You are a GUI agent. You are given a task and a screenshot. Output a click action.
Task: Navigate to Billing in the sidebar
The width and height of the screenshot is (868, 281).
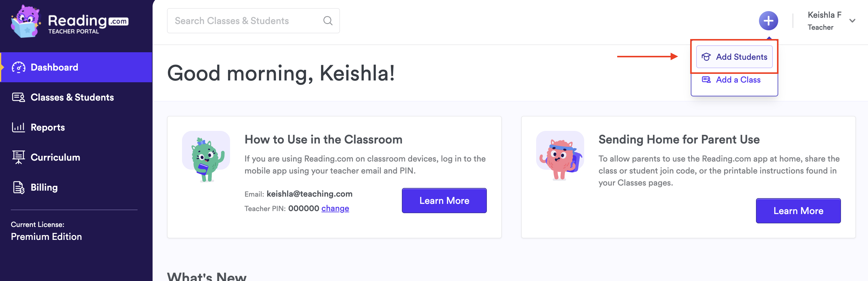tap(44, 187)
